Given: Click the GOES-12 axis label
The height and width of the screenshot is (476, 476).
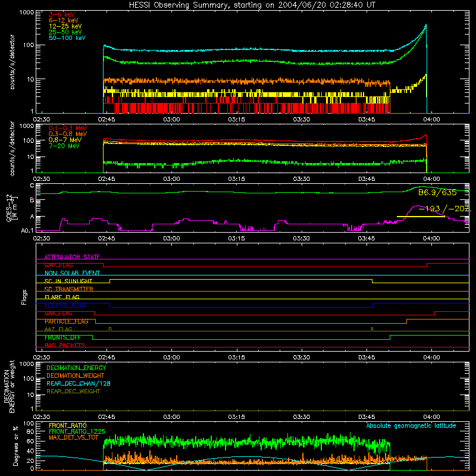Looking at the screenshot, I should [12, 208].
